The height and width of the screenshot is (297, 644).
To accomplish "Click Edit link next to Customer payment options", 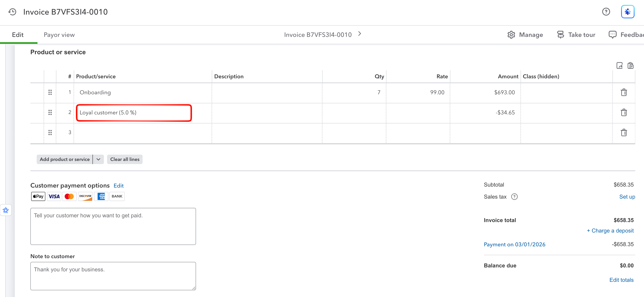I will 119,186.
